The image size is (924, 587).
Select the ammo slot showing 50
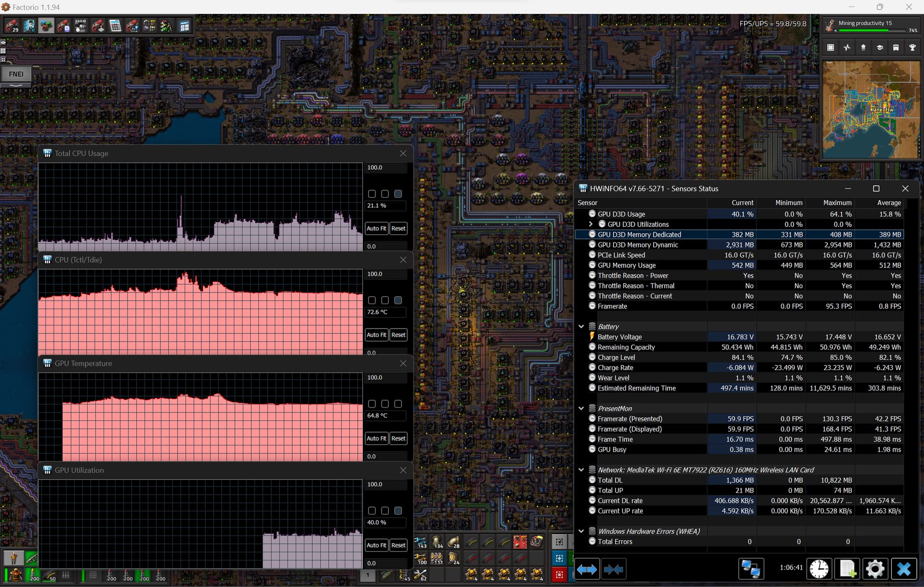pyautogui.click(x=50, y=575)
